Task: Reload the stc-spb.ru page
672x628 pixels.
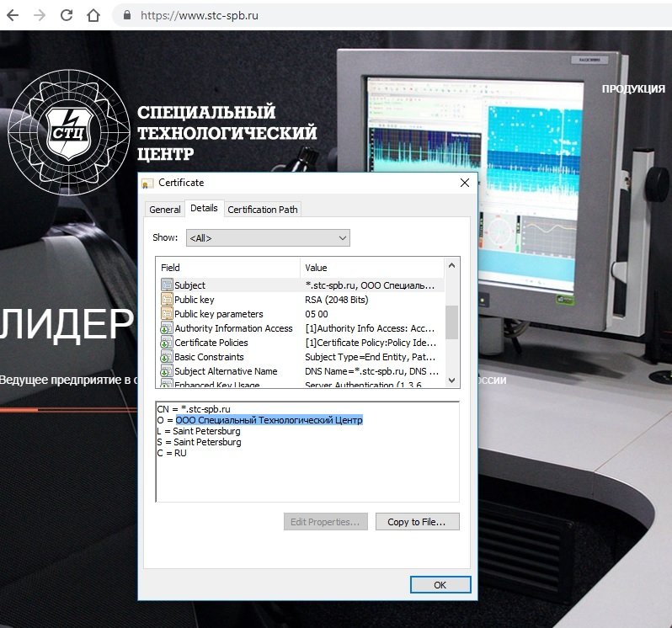Action: (67, 15)
